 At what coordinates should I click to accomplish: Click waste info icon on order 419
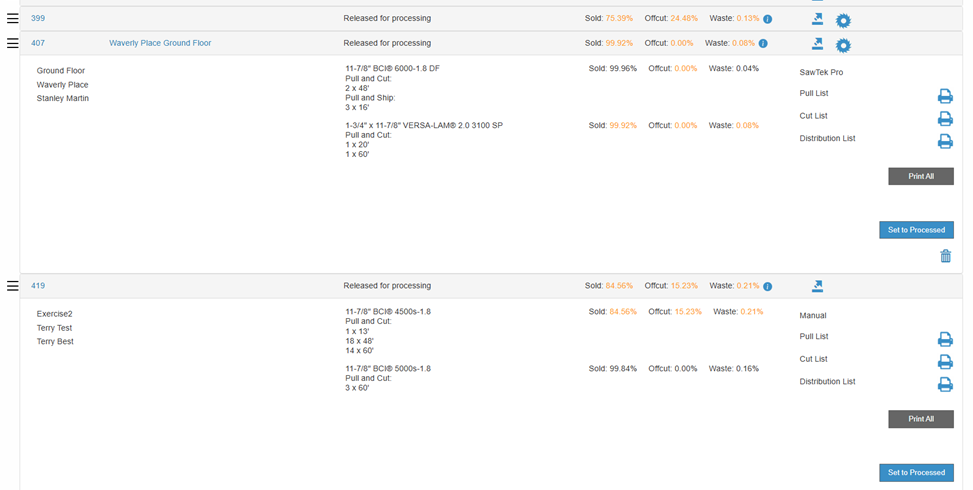[x=767, y=287]
